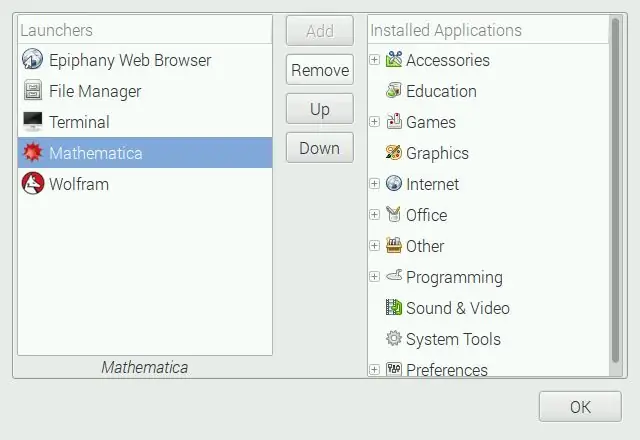This screenshot has width=640, height=440.
Task: Move selected launcher down
Action: 320,148
